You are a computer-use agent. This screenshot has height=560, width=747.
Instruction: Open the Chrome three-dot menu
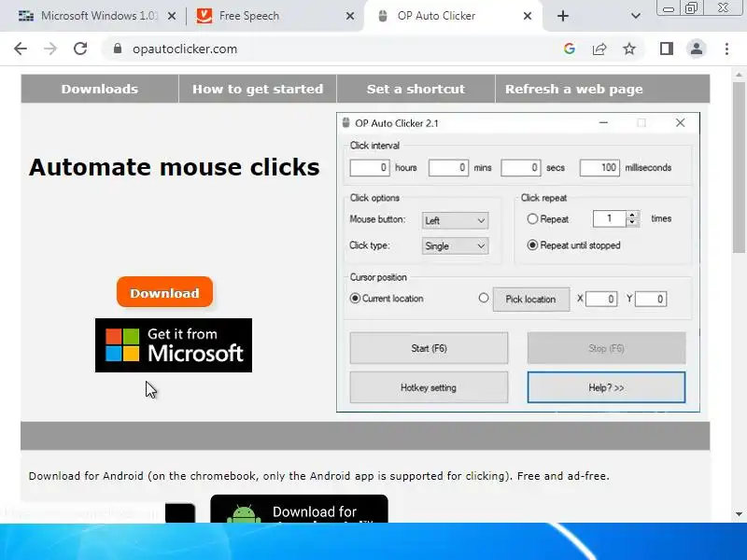point(726,49)
